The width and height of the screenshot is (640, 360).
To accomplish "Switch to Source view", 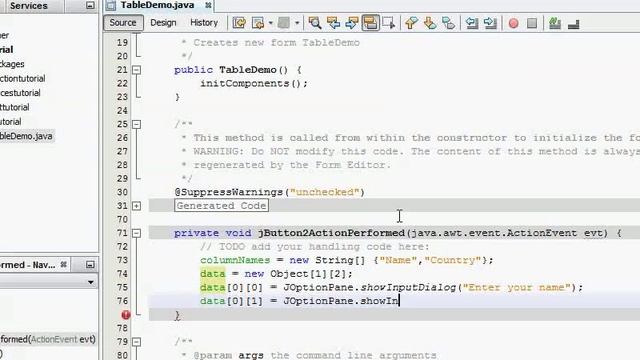I will 123,23.
